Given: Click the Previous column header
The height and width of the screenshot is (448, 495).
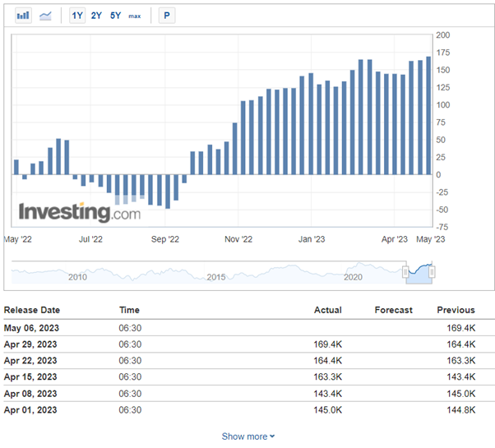Looking at the screenshot, I should tap(456, 310).
